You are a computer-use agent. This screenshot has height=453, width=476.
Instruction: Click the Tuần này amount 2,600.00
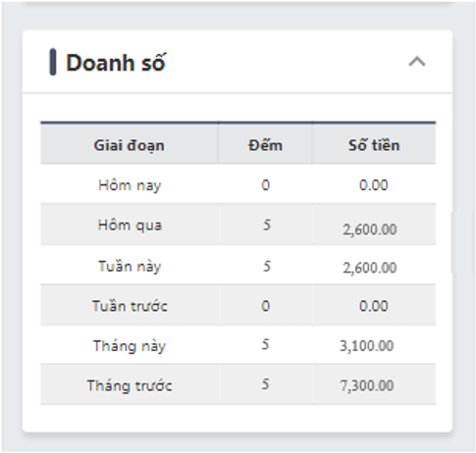coord(370,268)
